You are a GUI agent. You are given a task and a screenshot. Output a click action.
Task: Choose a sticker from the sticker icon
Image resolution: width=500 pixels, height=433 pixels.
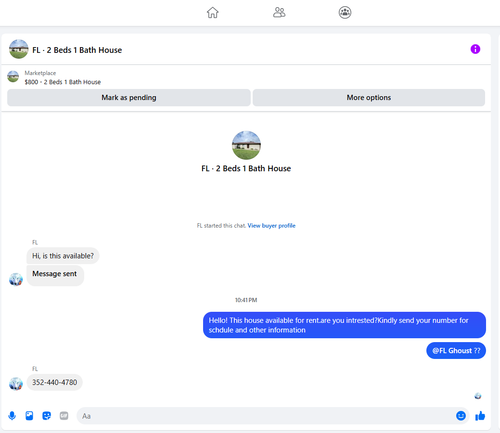click(47, 416)
